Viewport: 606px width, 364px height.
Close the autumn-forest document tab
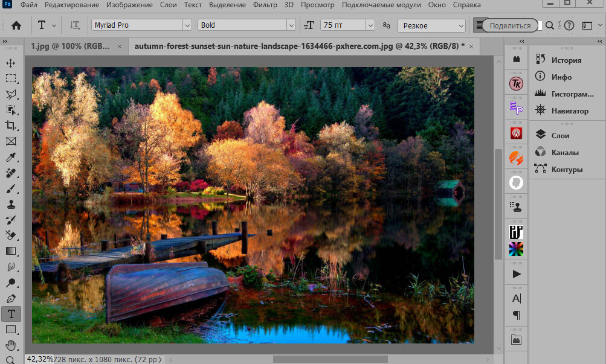point(471,46)
